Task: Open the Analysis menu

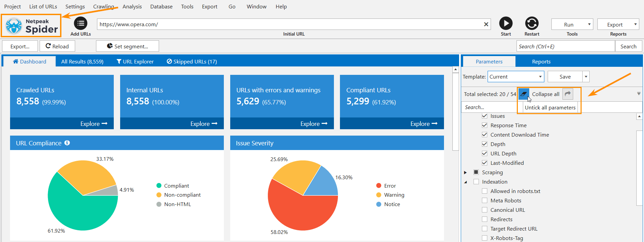Action: point(132,6)
